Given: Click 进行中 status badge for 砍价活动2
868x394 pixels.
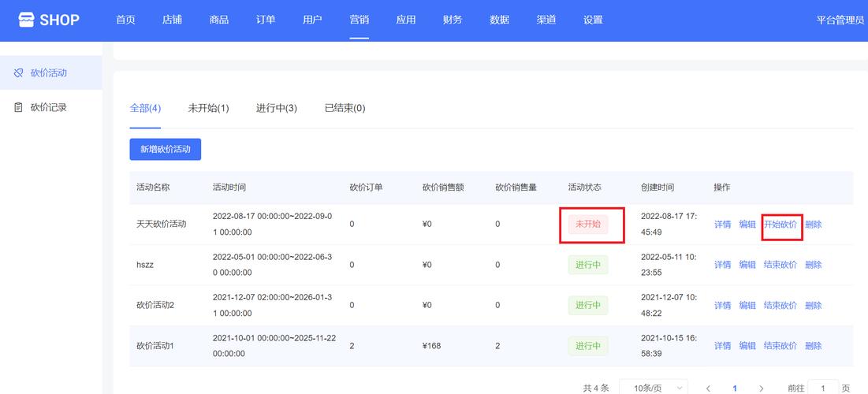Looking at the screenshot, I should (x=588, y=306).
